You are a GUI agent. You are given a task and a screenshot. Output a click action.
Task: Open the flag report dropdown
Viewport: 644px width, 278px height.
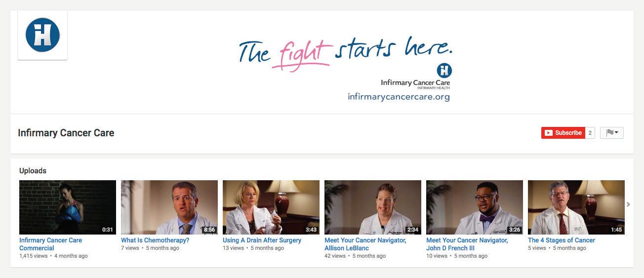[x=612, y=133]
